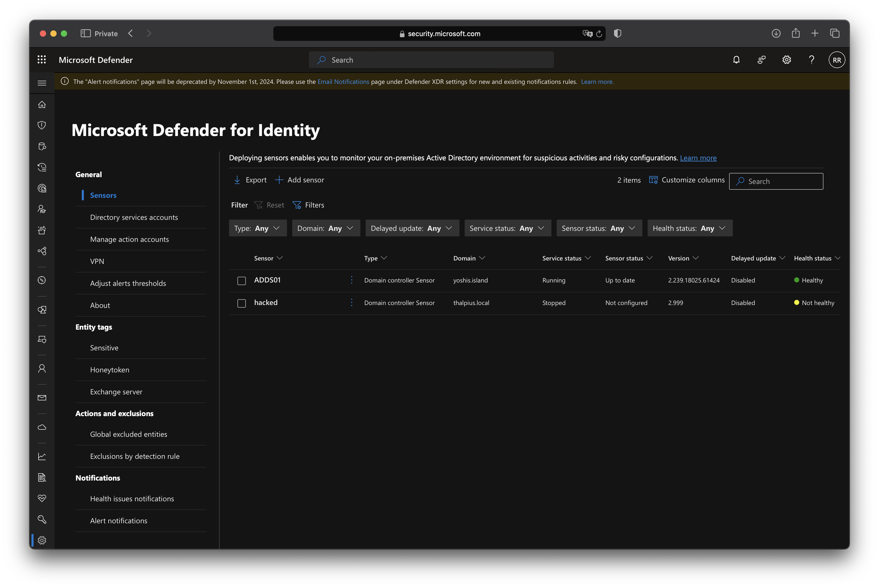Open the app launcher grid icon
The width and height of the screenshot is (879, 588).
[x=42, y=60]
